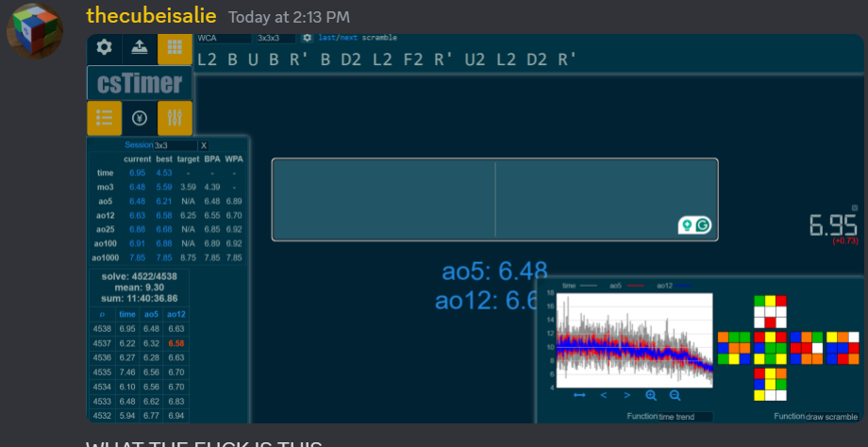The height and width of the screenshot is (447, 868).
Task: Zoom out on the time trend chart
Action: tap(675, 395)
